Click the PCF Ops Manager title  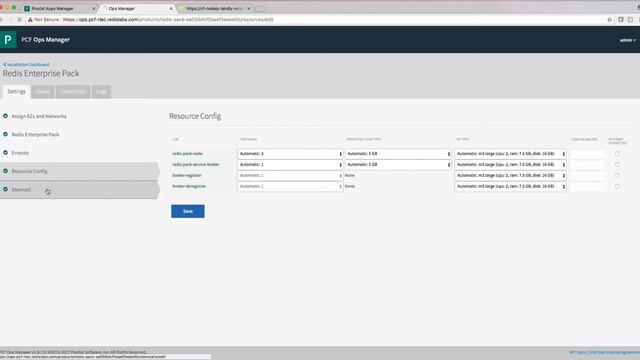[45, 40]
